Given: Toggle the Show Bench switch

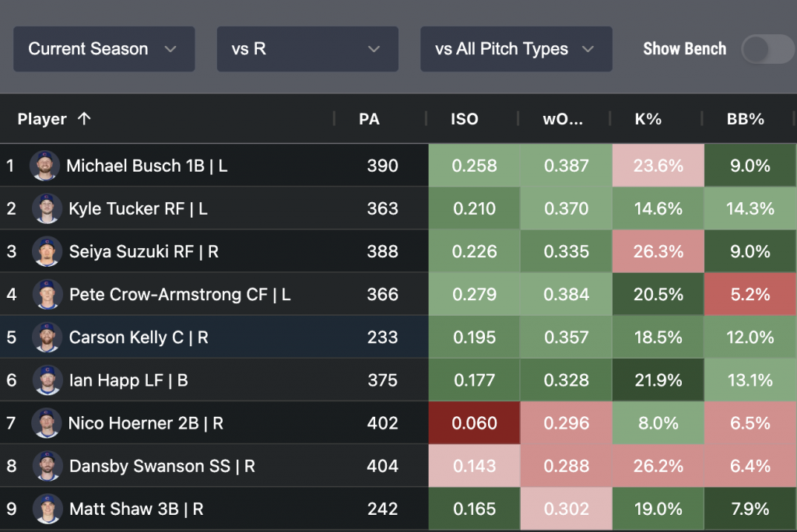Looking at the screenshot, I should (766, 49).
